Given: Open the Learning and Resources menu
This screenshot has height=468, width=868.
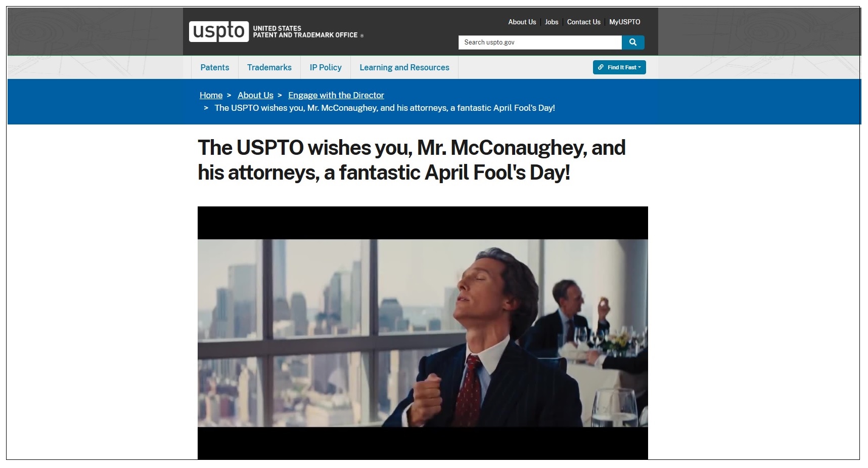Looking at the screenshot, I should [404, 67].
